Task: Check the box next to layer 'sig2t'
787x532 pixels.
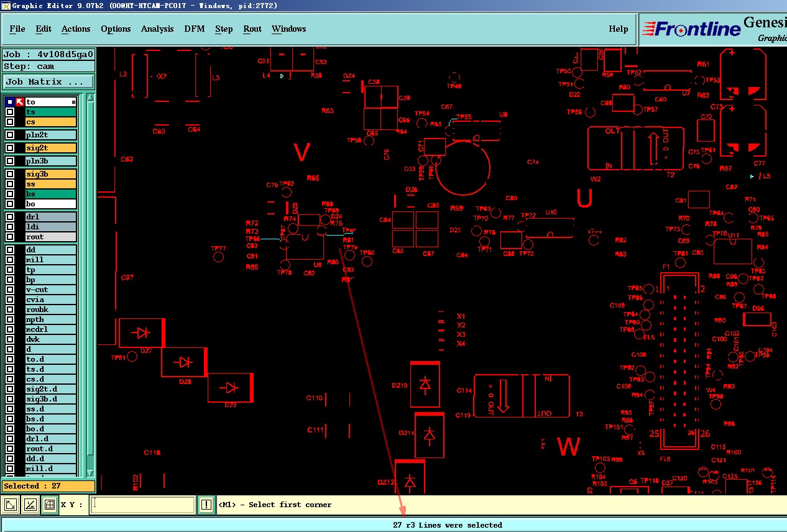Action: 10,148
